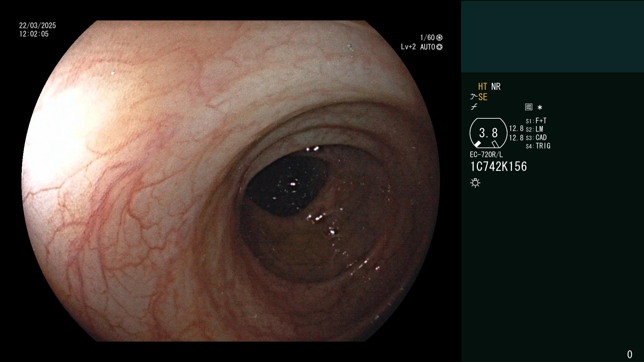Click the upper 12.8 diameter value
644x362 pixels.
[516, 128]
